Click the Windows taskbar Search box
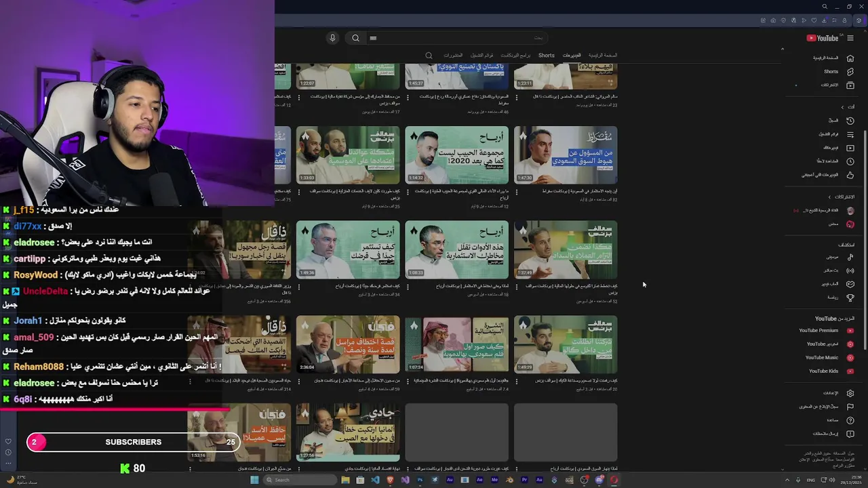 [x=300, y=480]
